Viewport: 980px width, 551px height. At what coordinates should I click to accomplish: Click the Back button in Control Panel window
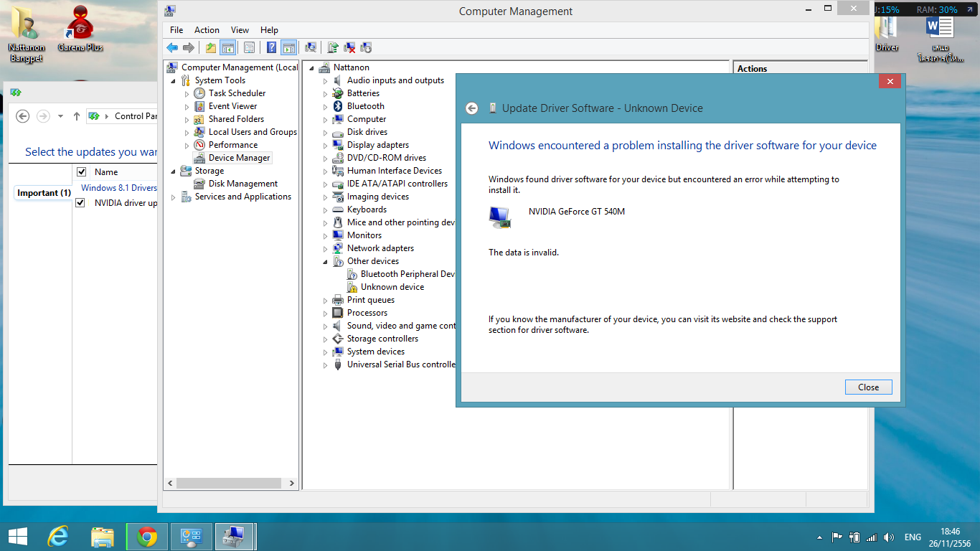click(x=22, y=116)
